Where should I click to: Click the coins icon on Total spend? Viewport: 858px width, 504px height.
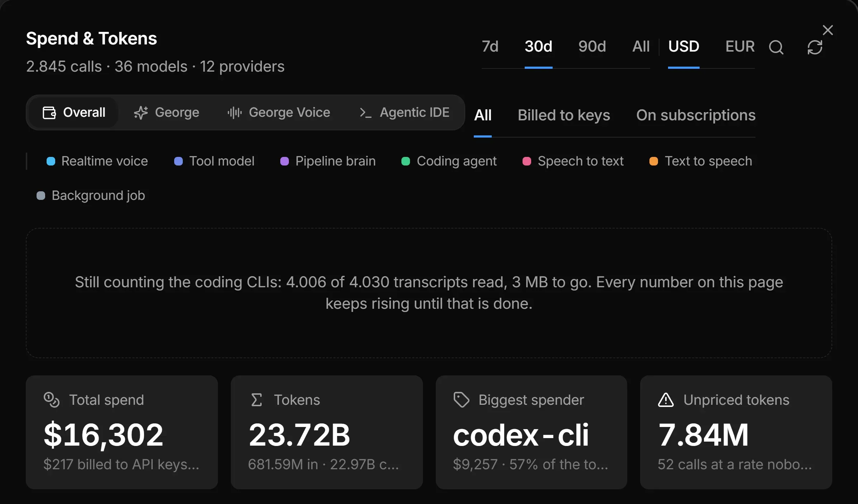[52, 400]
